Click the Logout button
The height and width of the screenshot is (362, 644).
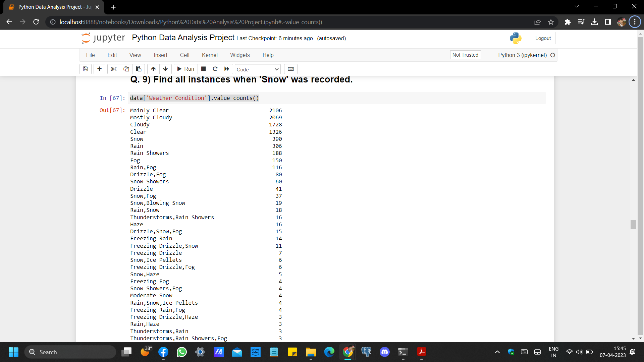pyautogui.click(x=543, y=38)
